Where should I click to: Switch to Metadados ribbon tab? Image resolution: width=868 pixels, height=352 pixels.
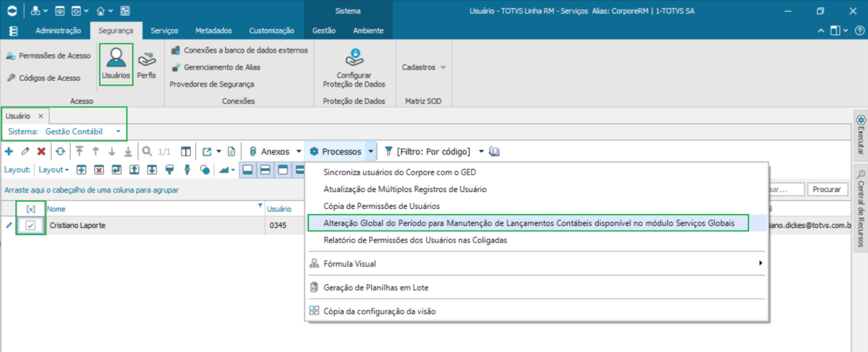[x=213, y=31]
